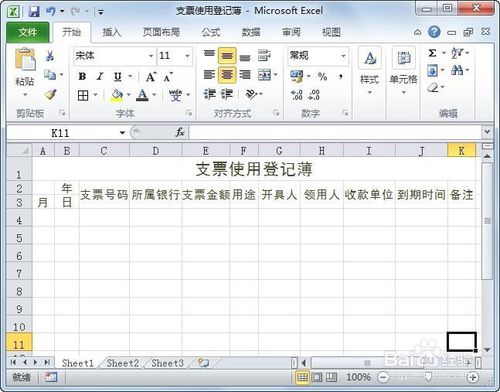Open Find and Select binoculars

click(457, 70)
